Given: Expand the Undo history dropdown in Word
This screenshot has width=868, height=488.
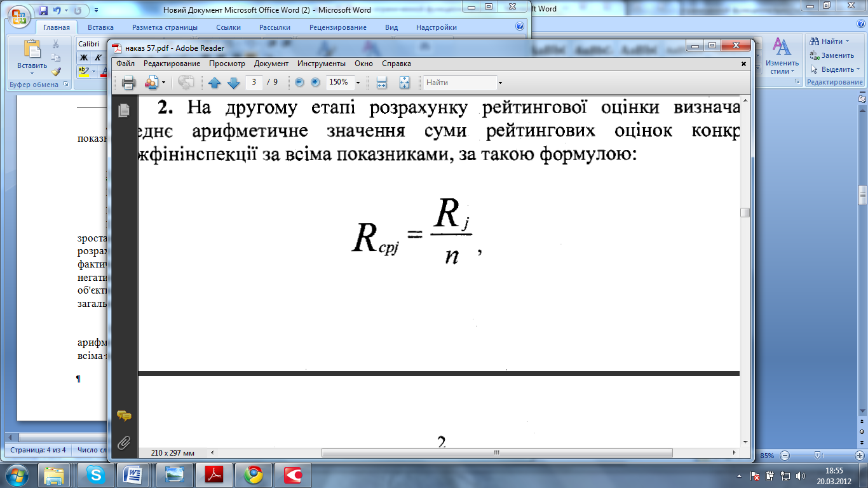Looking at the screenshot, I should coord(65,11).
